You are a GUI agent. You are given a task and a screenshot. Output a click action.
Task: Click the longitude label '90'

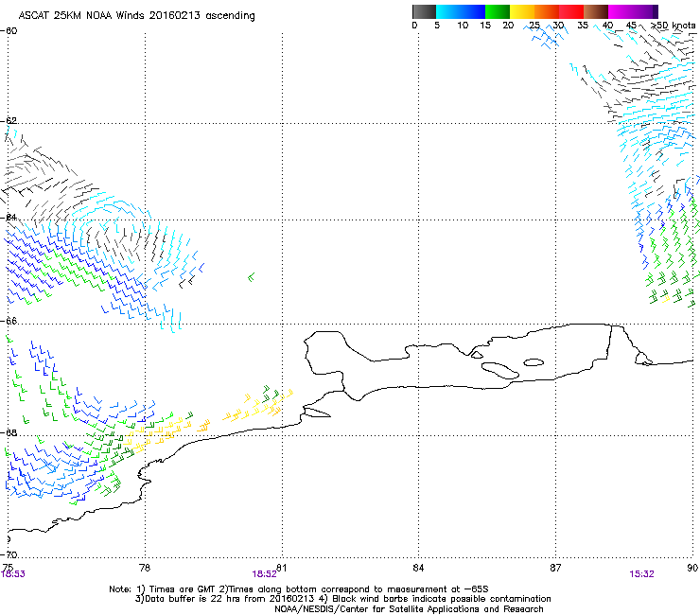pyautogui.click(x=692, y=567)
